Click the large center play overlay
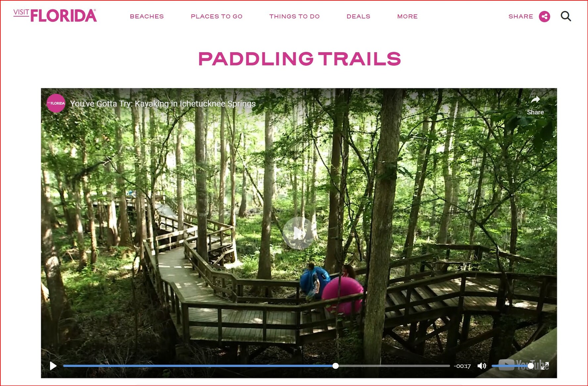588x386 pixels. [x=298, y=233]
